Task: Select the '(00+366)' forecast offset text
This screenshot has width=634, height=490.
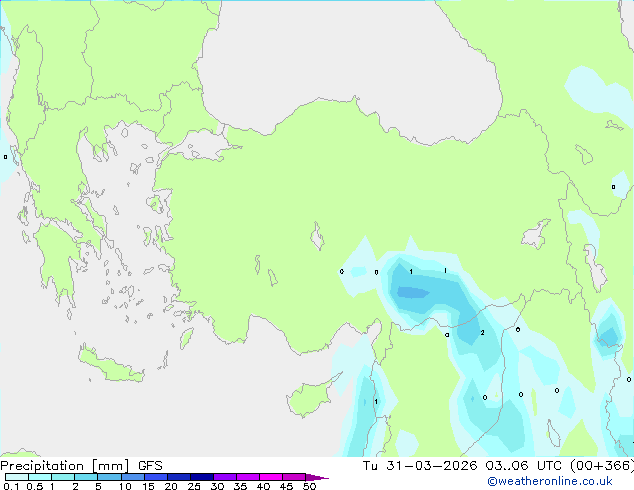Action: click(x=602, y=466)
